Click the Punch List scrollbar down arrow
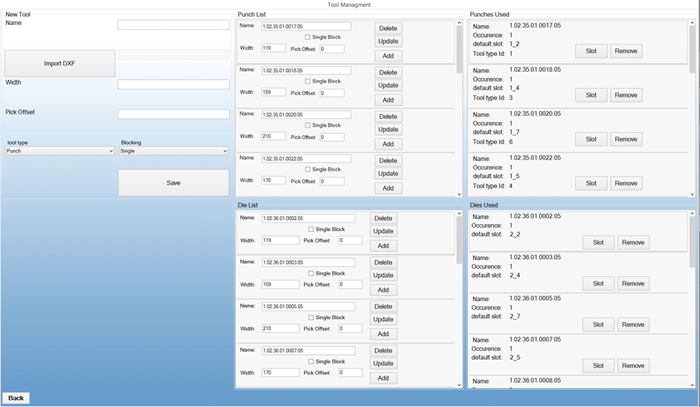 460,193
